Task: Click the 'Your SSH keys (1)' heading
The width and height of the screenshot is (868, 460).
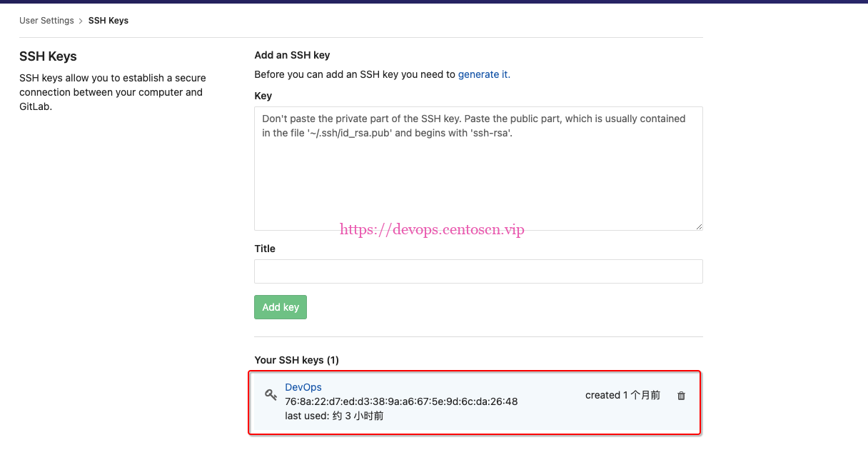Action: 296,360
